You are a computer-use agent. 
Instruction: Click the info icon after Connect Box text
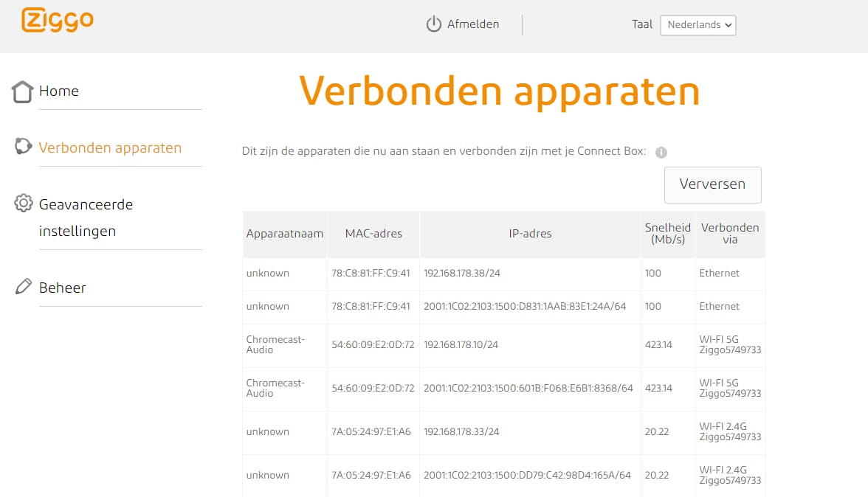661,153
